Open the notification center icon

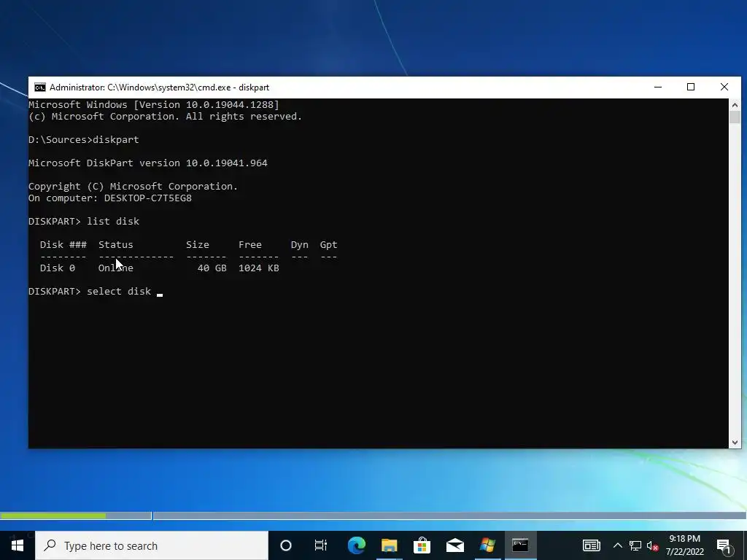click(x=724, y=546)
